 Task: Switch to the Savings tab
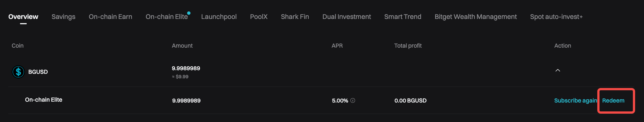pyautogui.click(x=63, y=17)
